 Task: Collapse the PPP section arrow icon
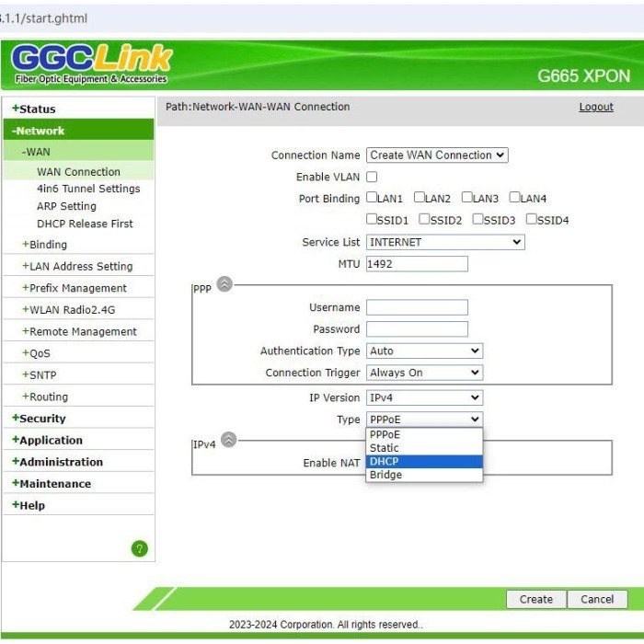tap(224, 284)
